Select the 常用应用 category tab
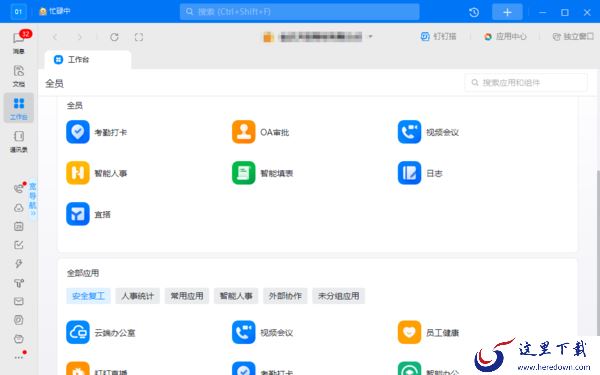Viewport: 600px width, 375px height. 187,296
